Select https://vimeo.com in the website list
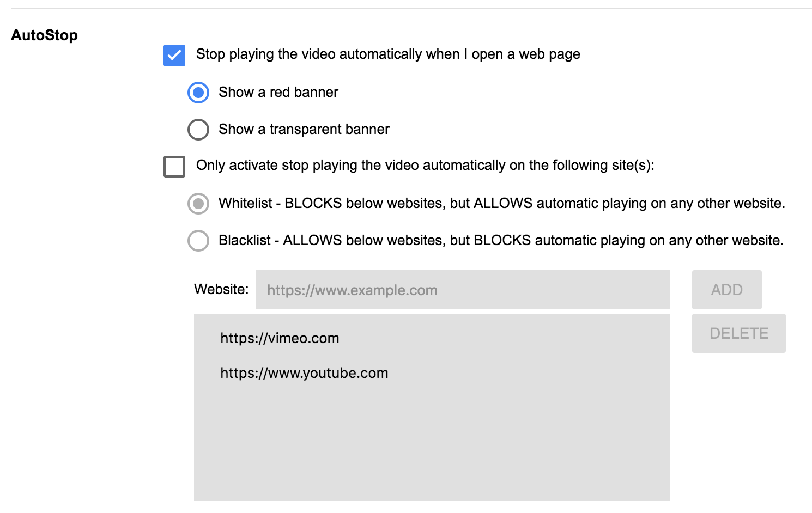This screenshot has height=513, width=812. pyautogui.click(x=280, y=338)
